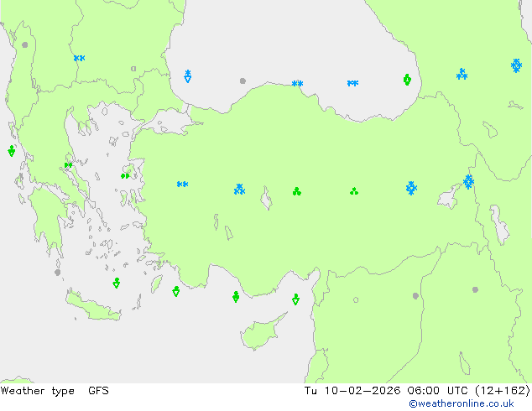
Task: Click the 'Tu 10-02-2026 06:00 UTC (12+162)' timestamp
Action: pos(417,391)
